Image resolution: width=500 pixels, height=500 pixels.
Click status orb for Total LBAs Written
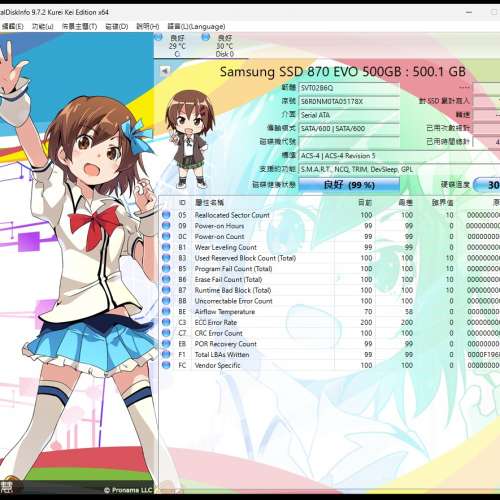pyautogui.click(x=166, y=355)
